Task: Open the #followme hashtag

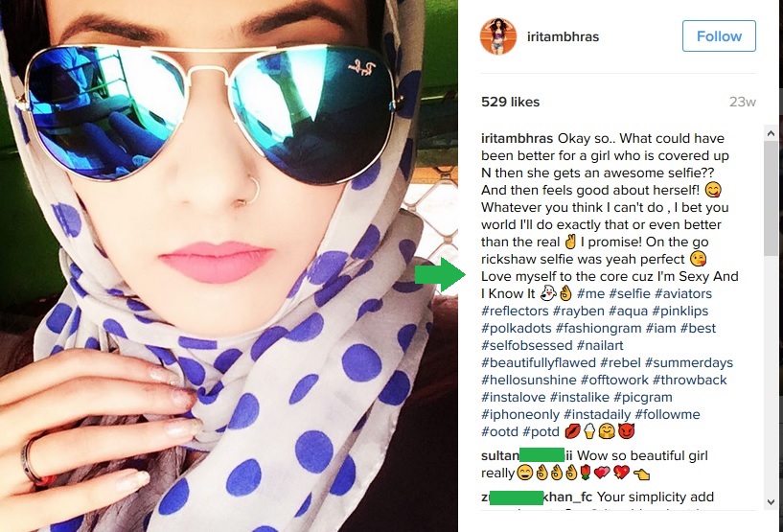Action: pos(667,415)
